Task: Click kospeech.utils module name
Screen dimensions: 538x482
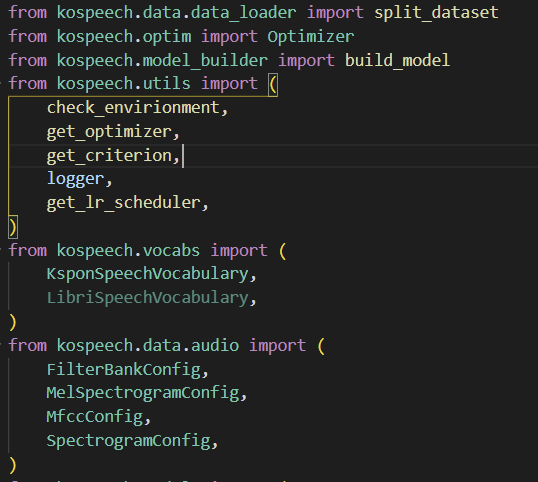Action: pyautogui.click(x=124, y=84)
